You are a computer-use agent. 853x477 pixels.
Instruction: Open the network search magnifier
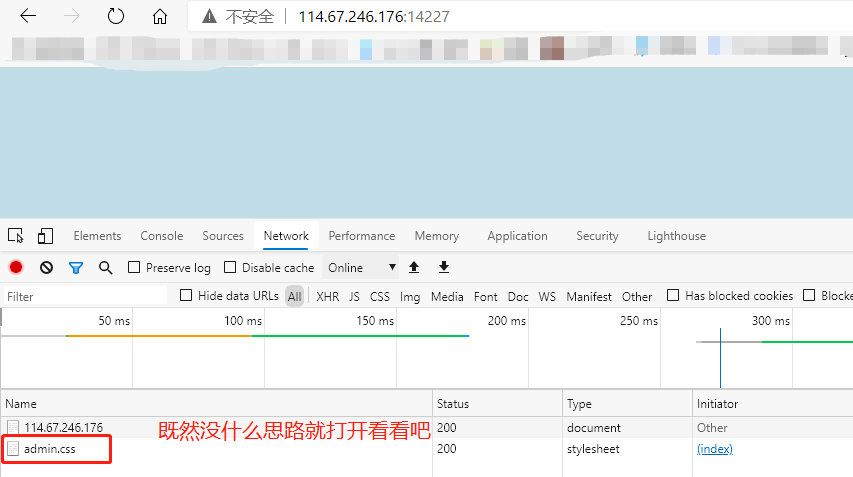click(106, 268)
